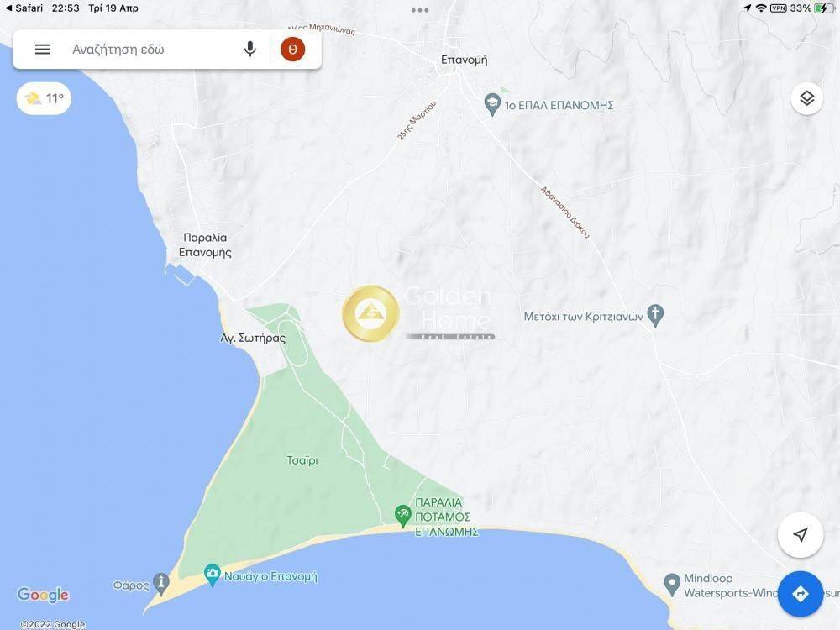This screenshot has height=630, width=840.
Task: Tap the three-dot multitasking control at top
Action: coord(420,10)
